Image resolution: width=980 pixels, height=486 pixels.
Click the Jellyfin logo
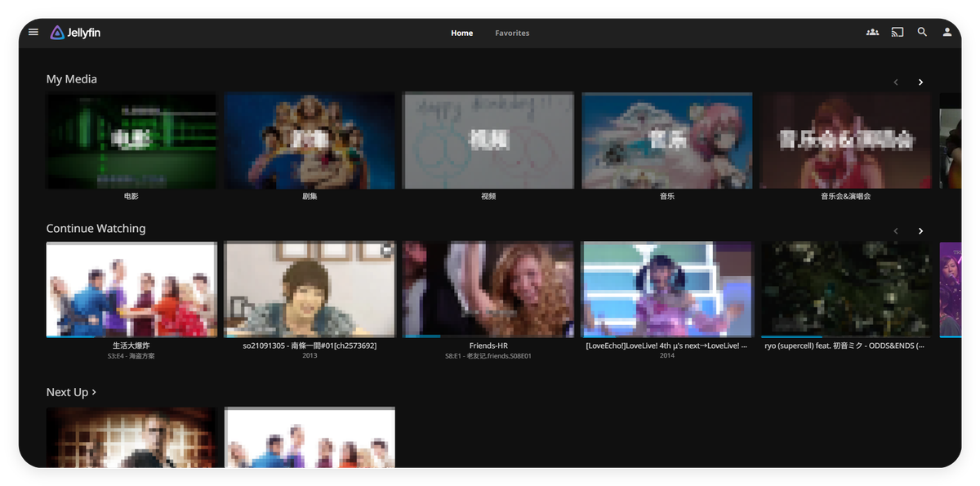(x=75, y=33)
